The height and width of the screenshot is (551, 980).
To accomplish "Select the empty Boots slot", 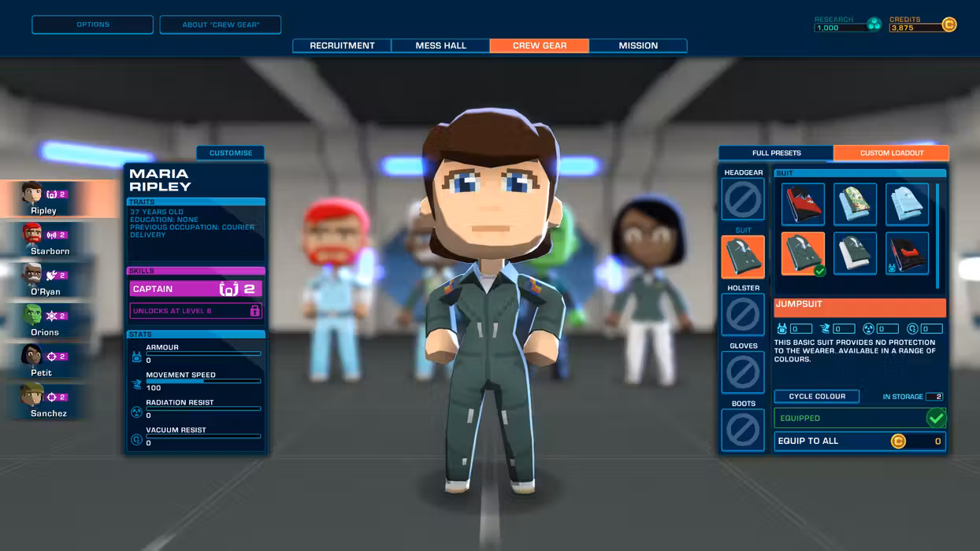I will click(x=743, y=430).
